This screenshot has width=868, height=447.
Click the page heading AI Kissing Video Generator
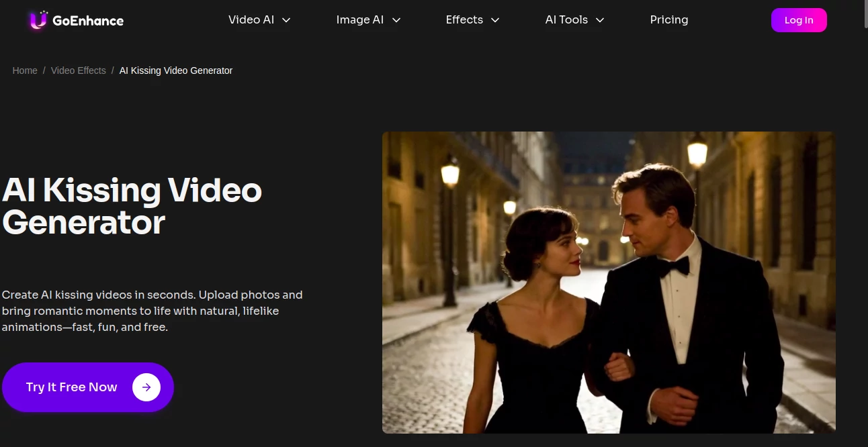[x=132, y=206]
